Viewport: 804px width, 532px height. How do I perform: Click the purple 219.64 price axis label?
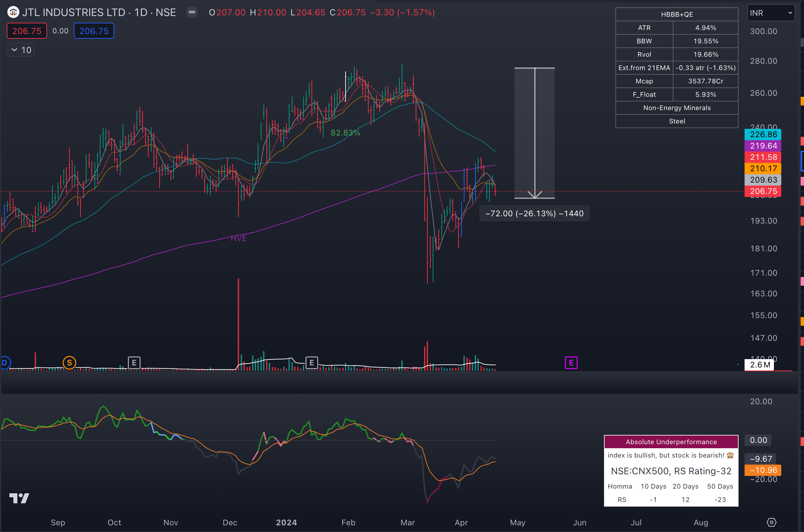[763, 146]
